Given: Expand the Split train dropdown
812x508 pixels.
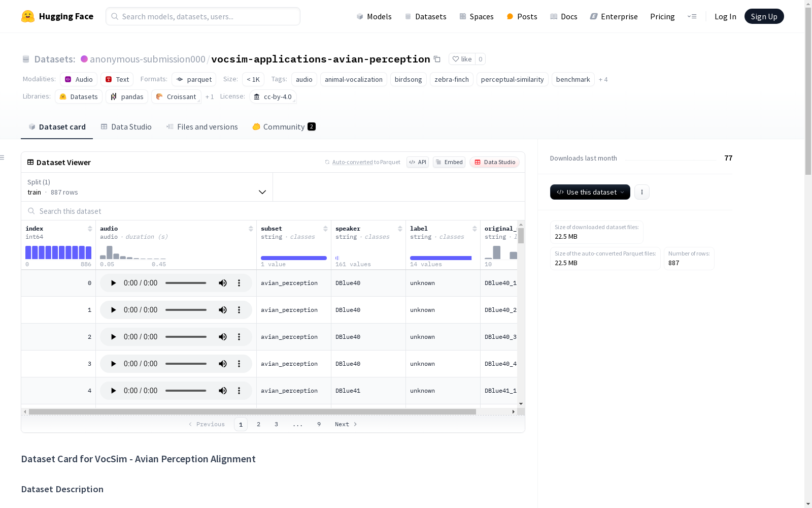Looking at the screenshot, I should (x=147, y=187).
